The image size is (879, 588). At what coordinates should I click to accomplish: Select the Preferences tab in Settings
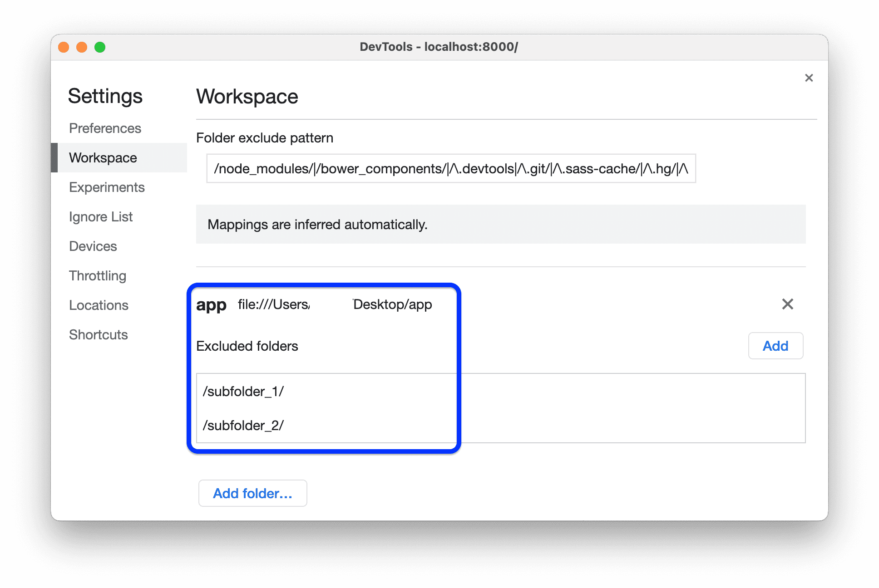(x=104, y=129)
